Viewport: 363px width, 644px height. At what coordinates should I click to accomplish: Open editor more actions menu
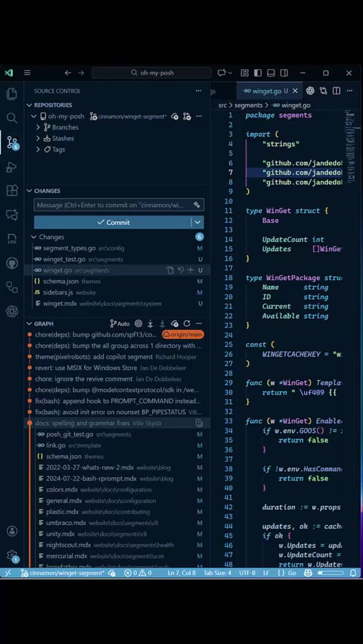tap(349, 91)
